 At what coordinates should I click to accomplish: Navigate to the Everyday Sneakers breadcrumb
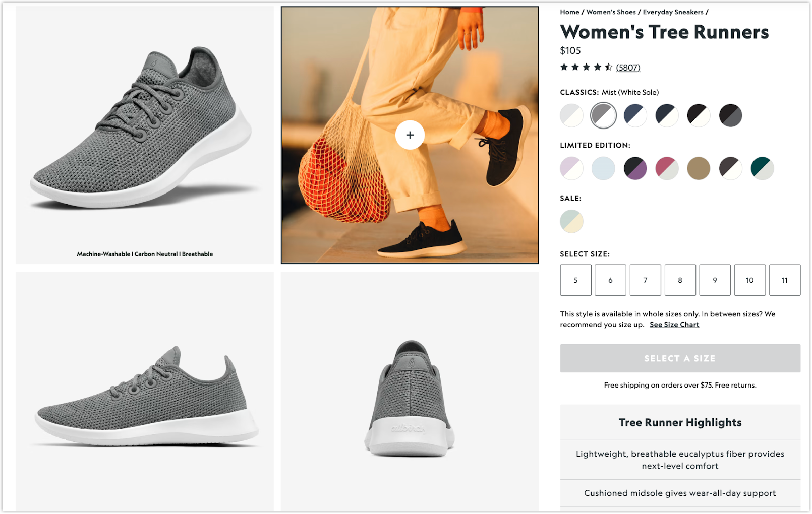click(x=673, y=12)
